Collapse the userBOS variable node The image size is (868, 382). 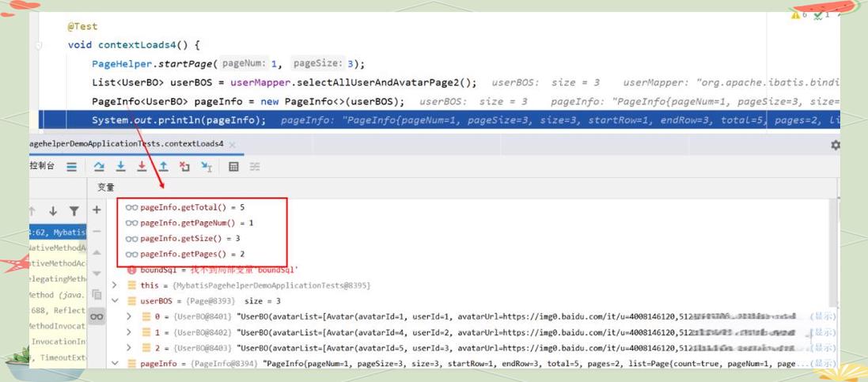point(115,301)
